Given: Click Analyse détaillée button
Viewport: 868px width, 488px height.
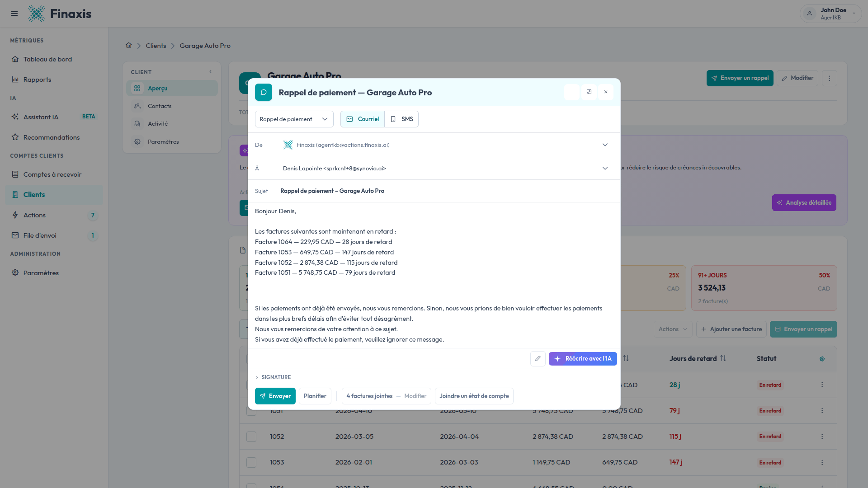Looking at the screenshot, I should (x=804, y=203).
